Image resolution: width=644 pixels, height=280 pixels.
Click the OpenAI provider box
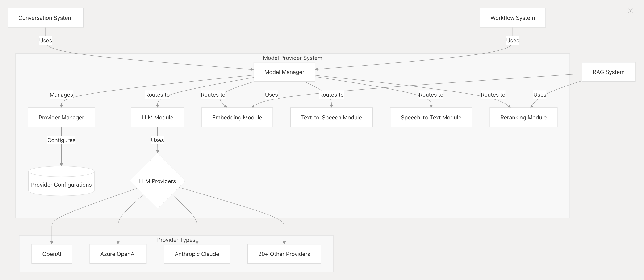pos(52,254)
